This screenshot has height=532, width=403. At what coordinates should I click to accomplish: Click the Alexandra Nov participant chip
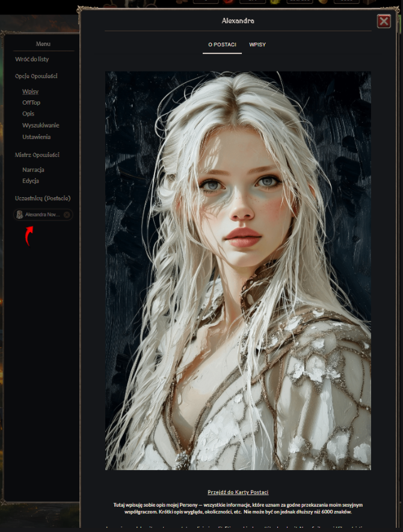pos(42,215)
